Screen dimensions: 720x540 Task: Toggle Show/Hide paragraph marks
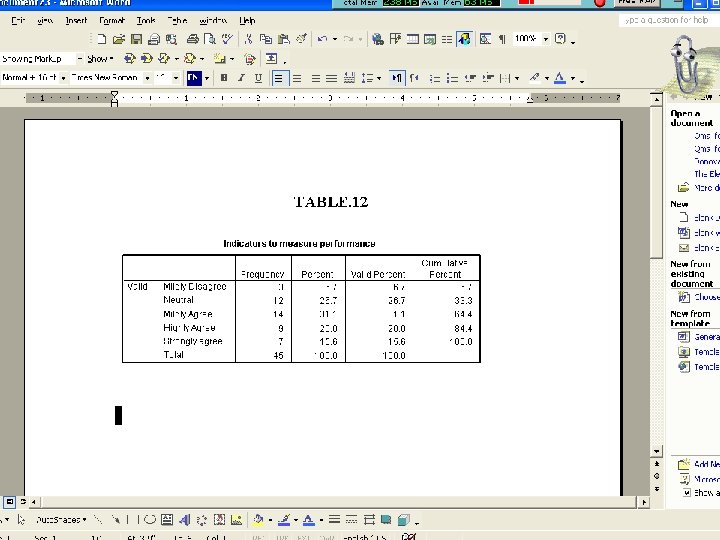pos(502,39)
